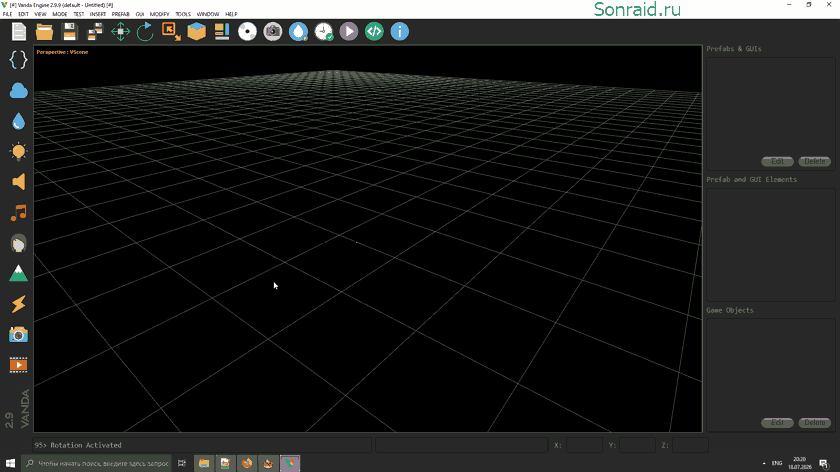Click the New scene document icon
This screenshot has height=472, width=840.
[x=19, y=32]
